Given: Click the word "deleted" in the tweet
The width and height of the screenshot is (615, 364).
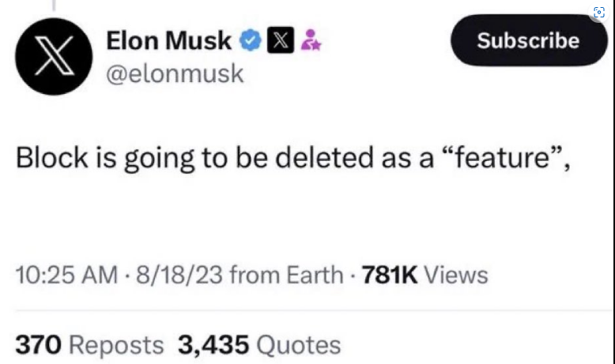Looking at the screenshot, I should (x=324, y=157).
